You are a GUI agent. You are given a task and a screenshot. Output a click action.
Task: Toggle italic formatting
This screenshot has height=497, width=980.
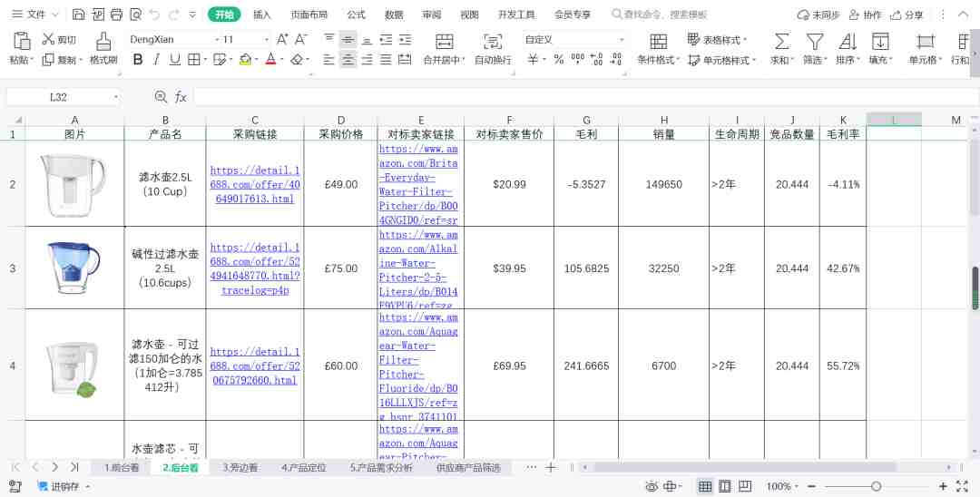(x=156, y=59)
